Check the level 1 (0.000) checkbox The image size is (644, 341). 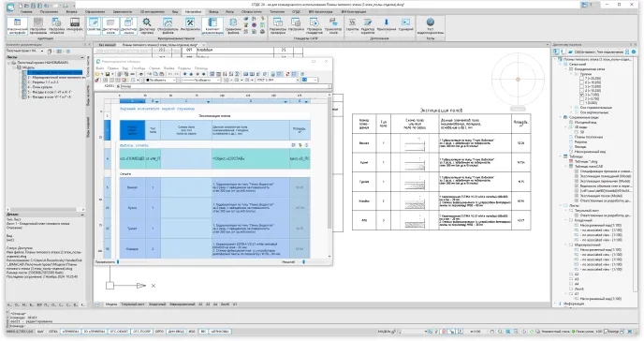click(581, 103)
